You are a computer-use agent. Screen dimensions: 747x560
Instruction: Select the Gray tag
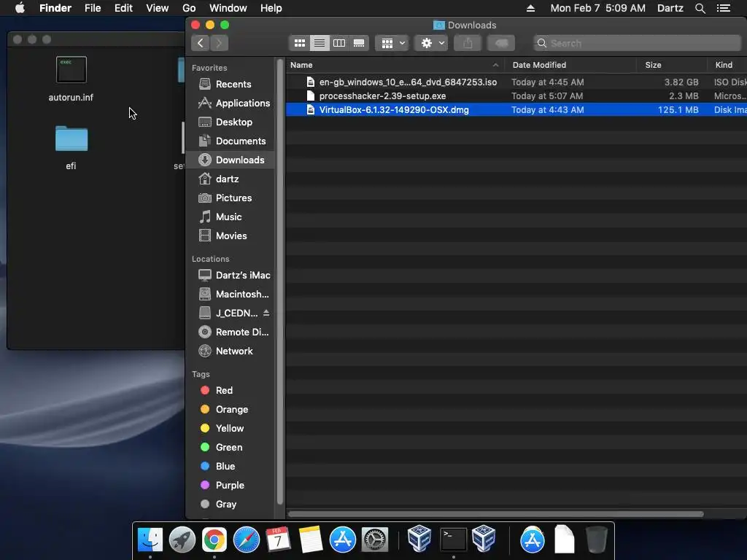click(219, 505)
